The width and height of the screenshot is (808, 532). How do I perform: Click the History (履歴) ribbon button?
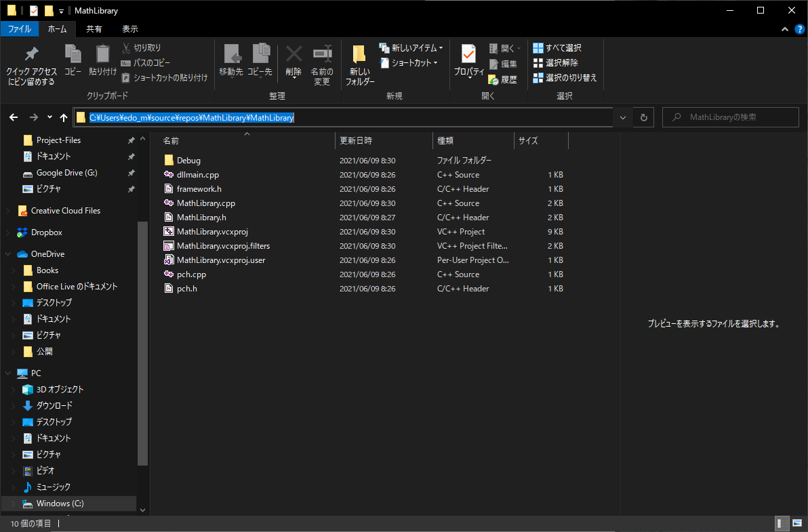tap(503, 79)
